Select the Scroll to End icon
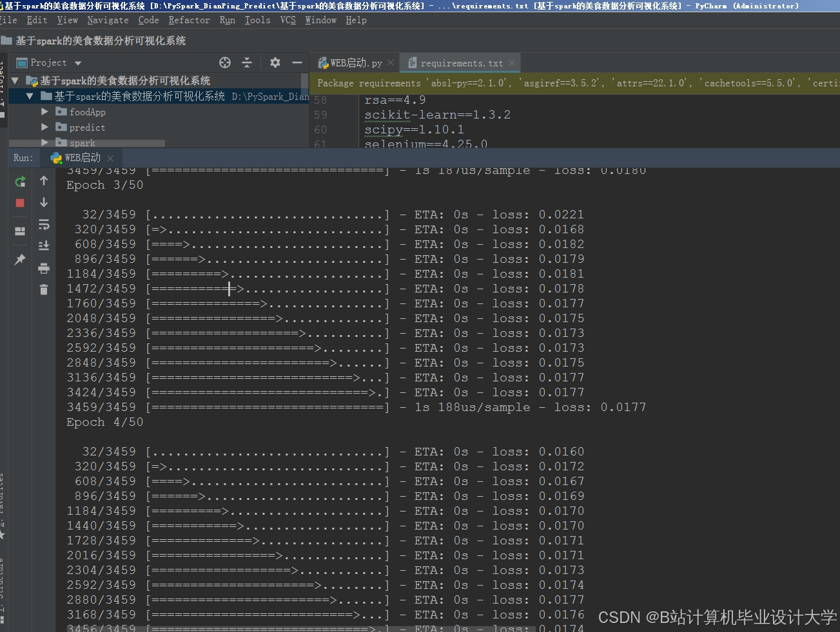The height and width of the screenshot is (632, 840). click(x=44, y=245)
